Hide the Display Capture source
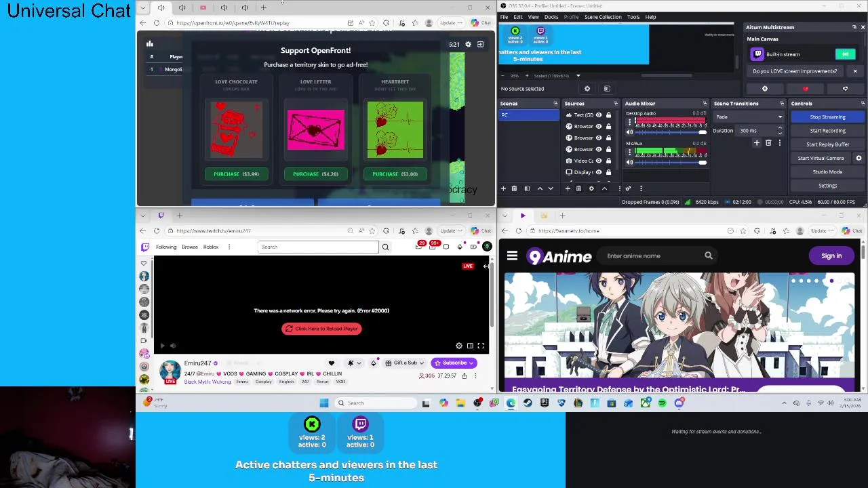Screen dimensions: 868x488 599,172
